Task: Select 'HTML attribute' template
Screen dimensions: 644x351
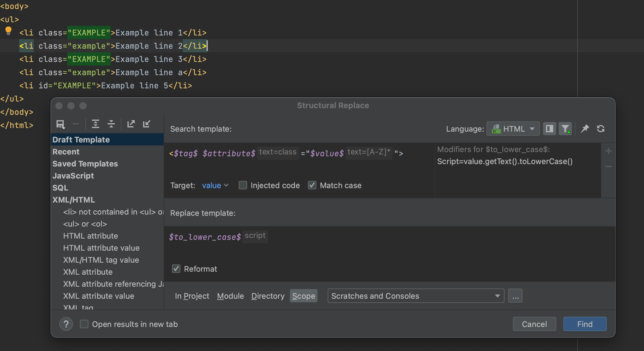Action: point(90,236)
